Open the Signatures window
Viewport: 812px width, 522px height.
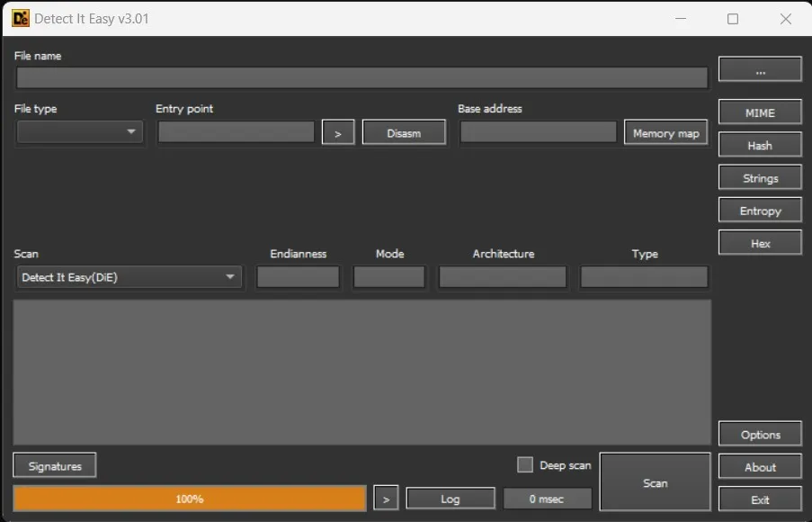tap(55, 465)
